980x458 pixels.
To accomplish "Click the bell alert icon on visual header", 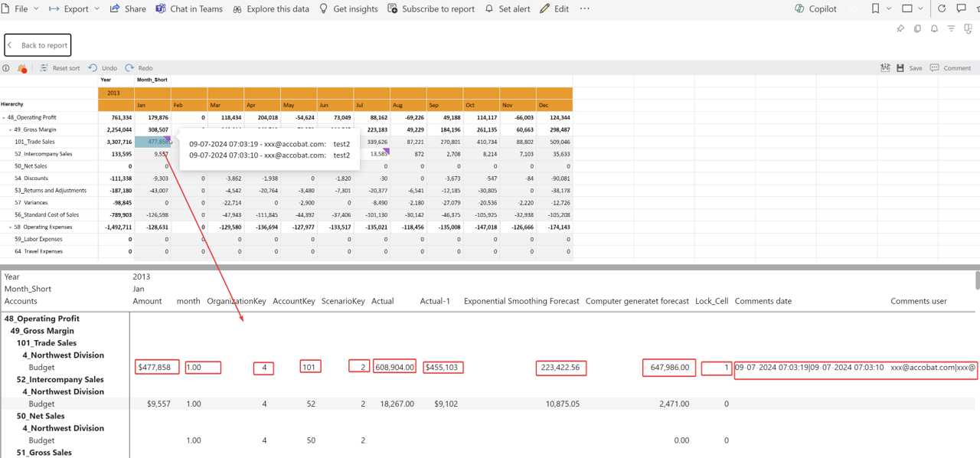I will point(934,29).
